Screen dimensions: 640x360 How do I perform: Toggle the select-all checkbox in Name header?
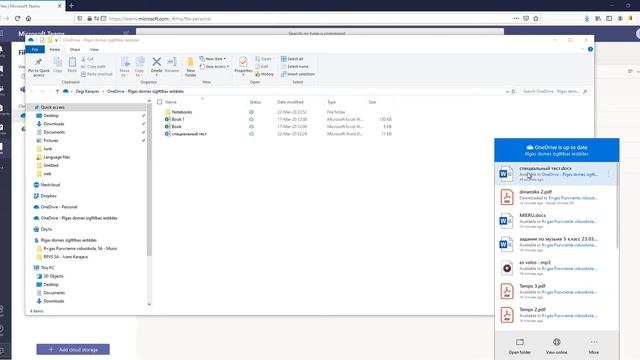pos(160,102)
